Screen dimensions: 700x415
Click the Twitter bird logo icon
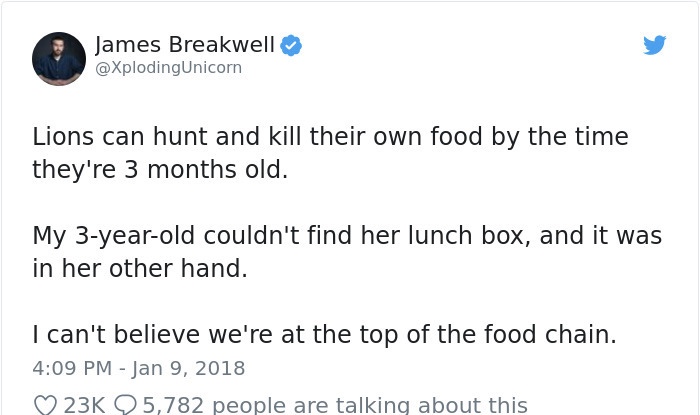(x=654, y=45)
